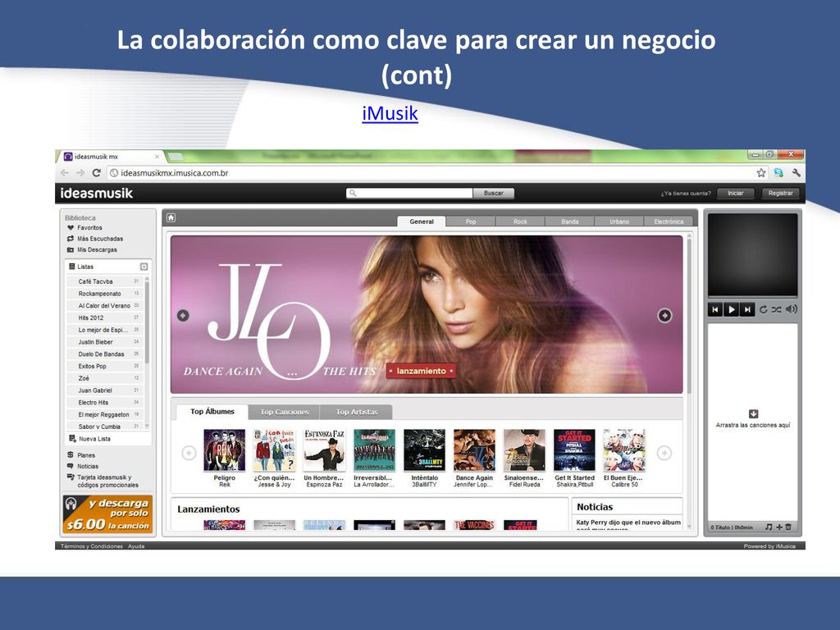Reload the page with the refresh icon
The height and width of the screenshot is (630, 840).
[97, 173]
